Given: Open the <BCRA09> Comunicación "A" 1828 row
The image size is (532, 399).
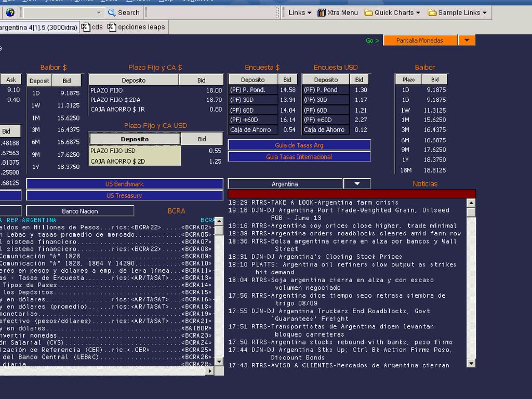Looking at the screenshot, I should (106, 256).
